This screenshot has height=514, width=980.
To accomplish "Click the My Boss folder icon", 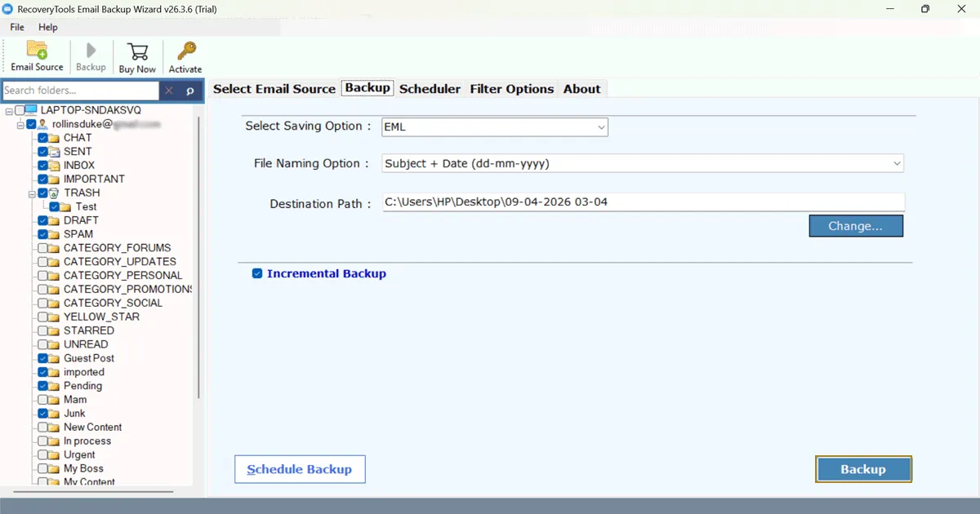I will (x=55, y=468).
